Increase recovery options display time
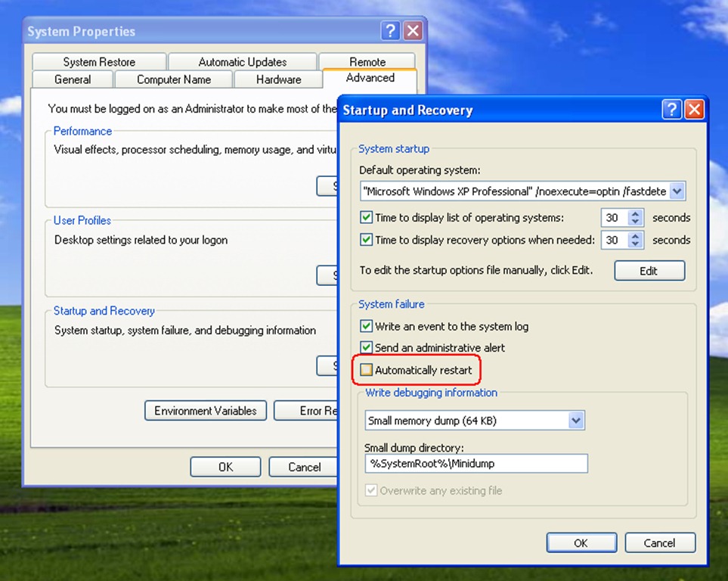Screen dimensions: 728x581 [635, 236]
